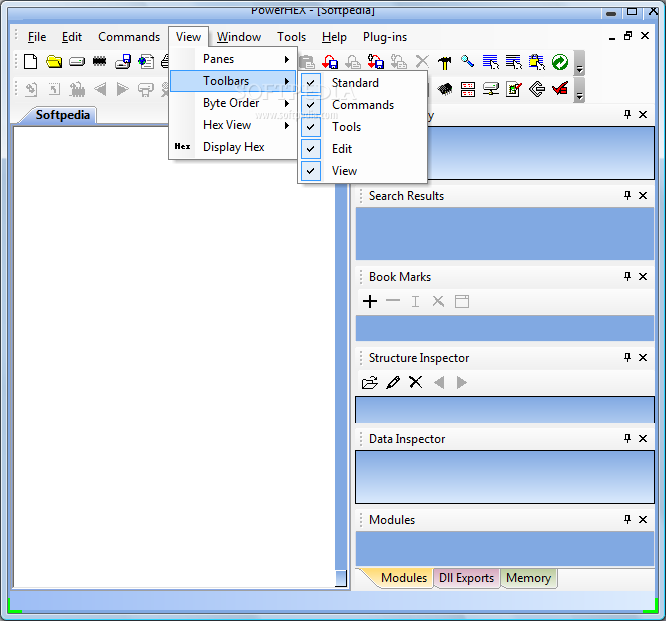This screenshot has width=666, height=621.
Task: Click the drive with blue floppy icon
Action: [x=123, y=62]
